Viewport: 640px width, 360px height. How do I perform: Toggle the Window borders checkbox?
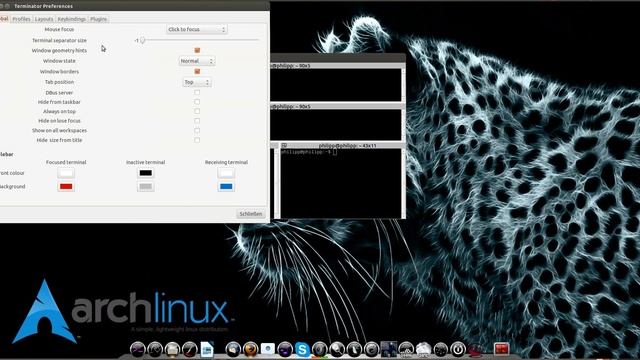[197, 71]
